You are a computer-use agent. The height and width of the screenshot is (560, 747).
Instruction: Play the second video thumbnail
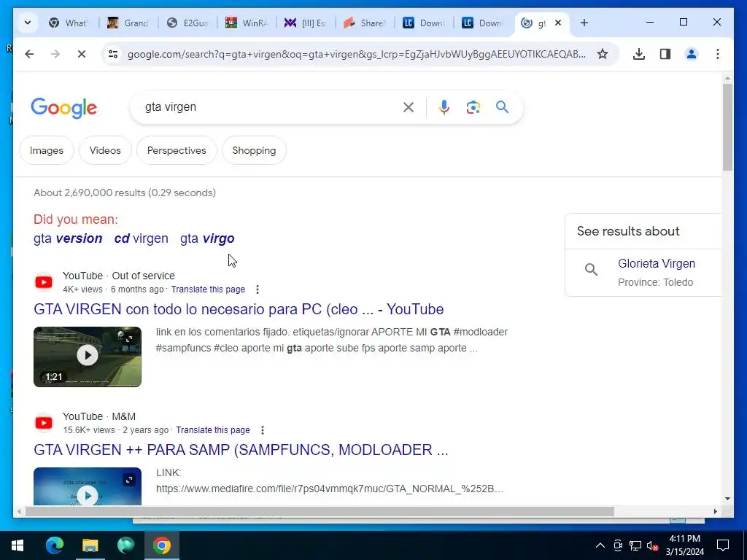click(x=88, y=486)
